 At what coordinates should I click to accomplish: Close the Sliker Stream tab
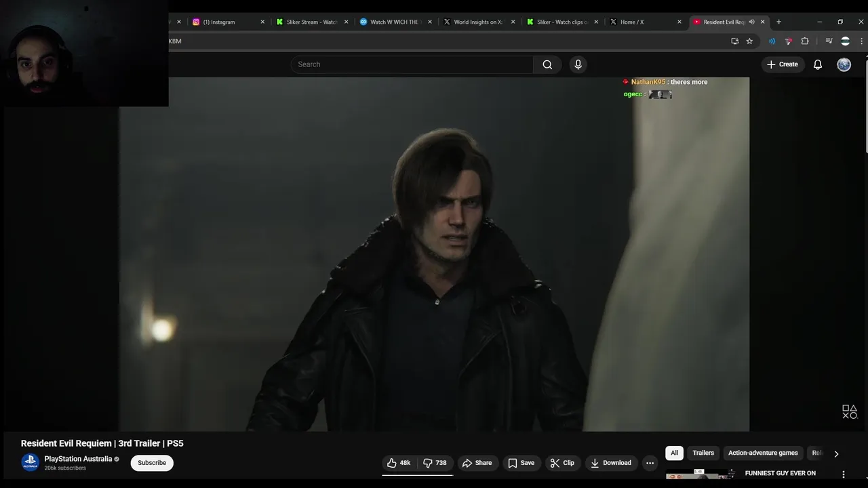346,22
